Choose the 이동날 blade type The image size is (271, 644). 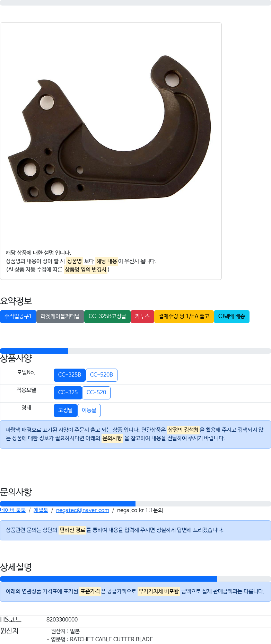tap(89, 410)
